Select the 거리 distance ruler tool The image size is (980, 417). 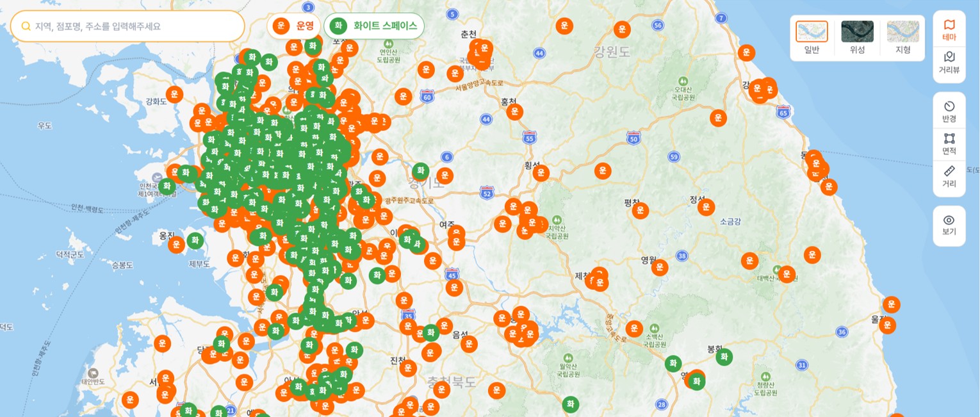(x=949, y=177)
